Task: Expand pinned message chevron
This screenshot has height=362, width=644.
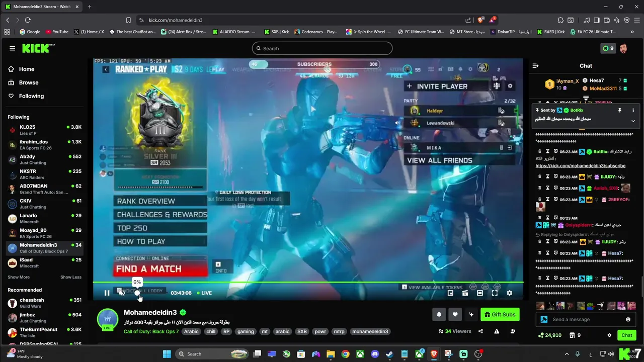Action: click(633, 121)
